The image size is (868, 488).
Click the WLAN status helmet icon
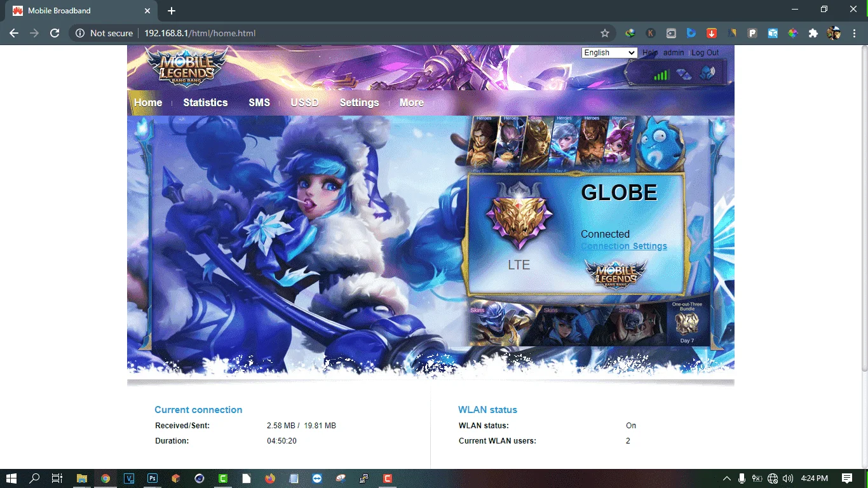tap(707, 73)
